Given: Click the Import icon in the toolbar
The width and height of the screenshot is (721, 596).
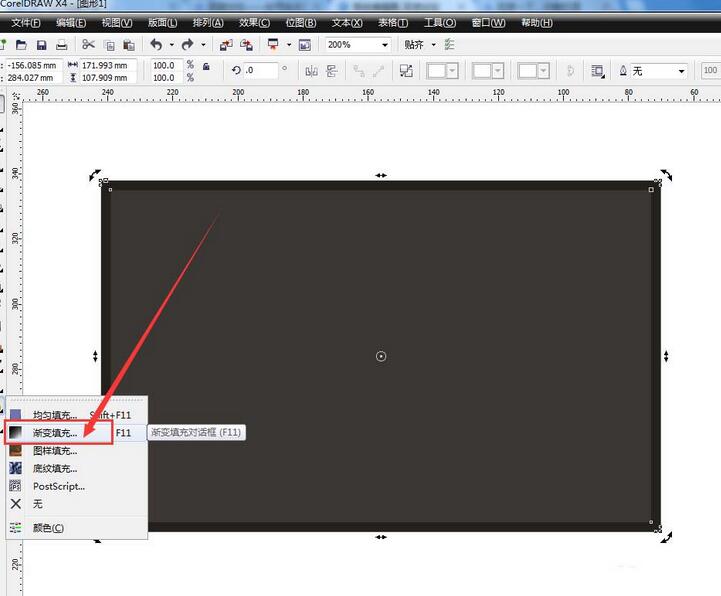Looking at the screenshot, I should (x=225, y=45).
